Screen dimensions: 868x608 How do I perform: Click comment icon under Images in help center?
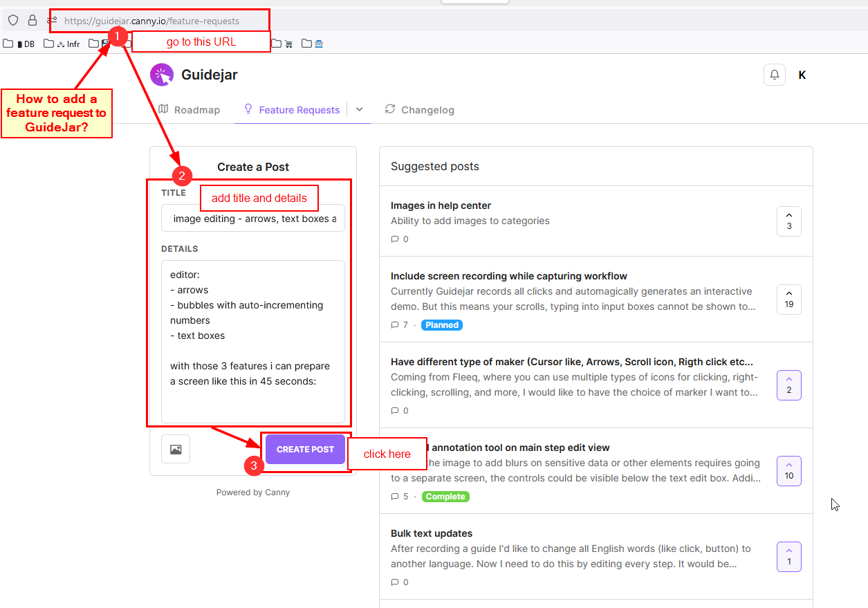(x=395, y=239)
